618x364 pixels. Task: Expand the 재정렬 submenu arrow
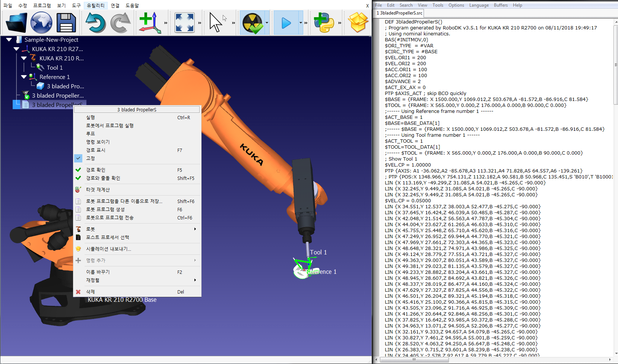point(195,280)
